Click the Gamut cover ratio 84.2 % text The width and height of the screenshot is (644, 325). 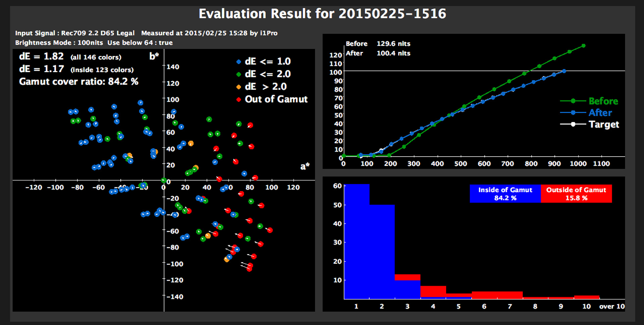tap(78, 82)
